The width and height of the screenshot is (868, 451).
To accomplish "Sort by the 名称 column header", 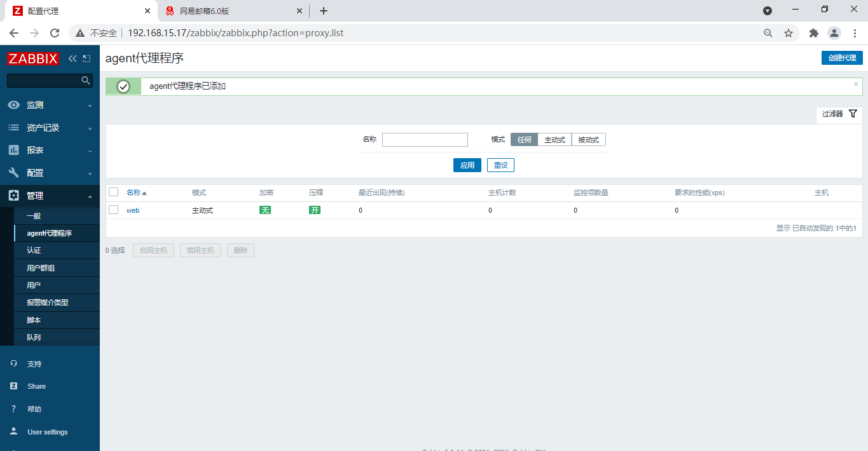I will (x=136, y=192).
